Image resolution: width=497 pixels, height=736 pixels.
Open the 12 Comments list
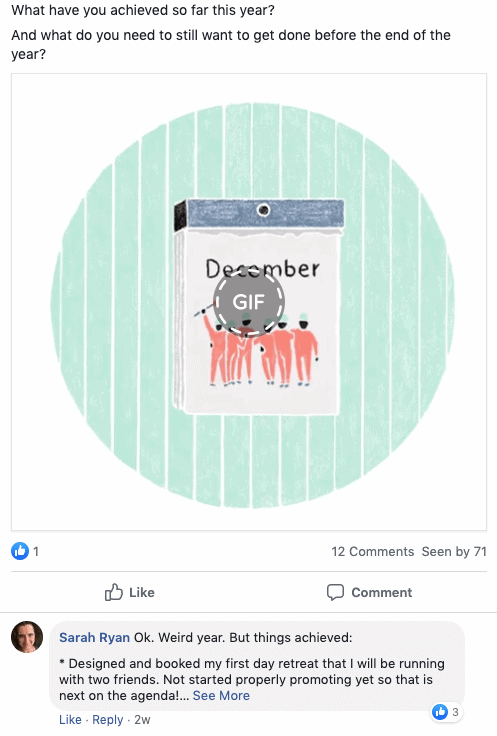click(x=373, y=551)
